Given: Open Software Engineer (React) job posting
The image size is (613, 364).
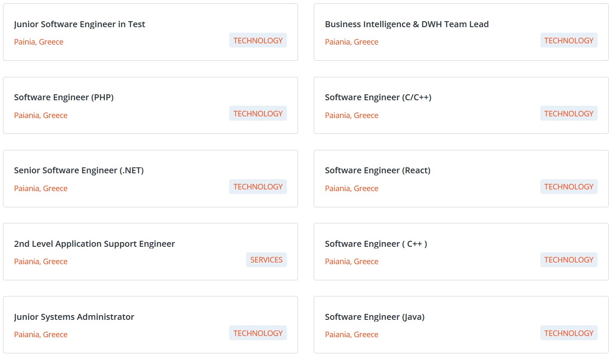Looking at the screenshot, I should 377,170.
